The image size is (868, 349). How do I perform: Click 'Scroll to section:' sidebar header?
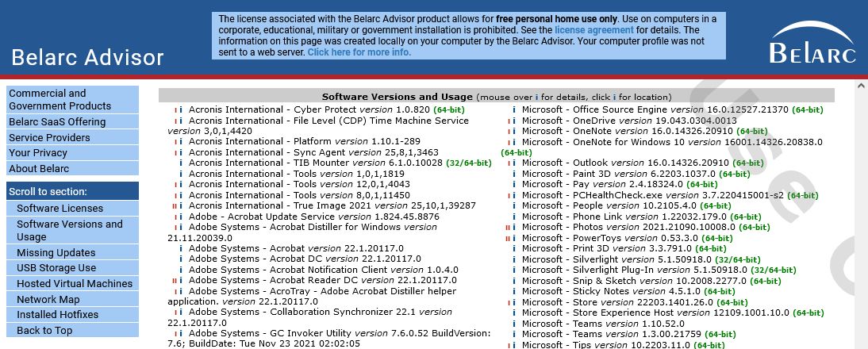point(72,191)
